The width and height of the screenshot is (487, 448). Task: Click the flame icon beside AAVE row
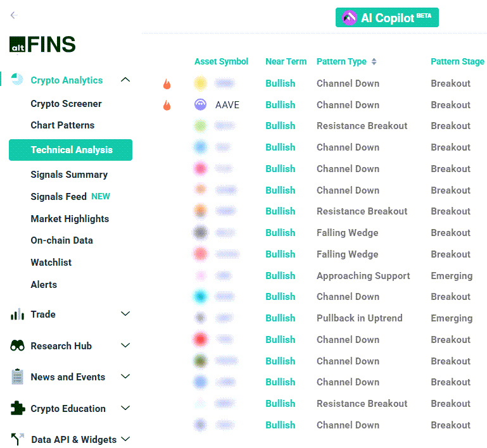tap(167, 105)
